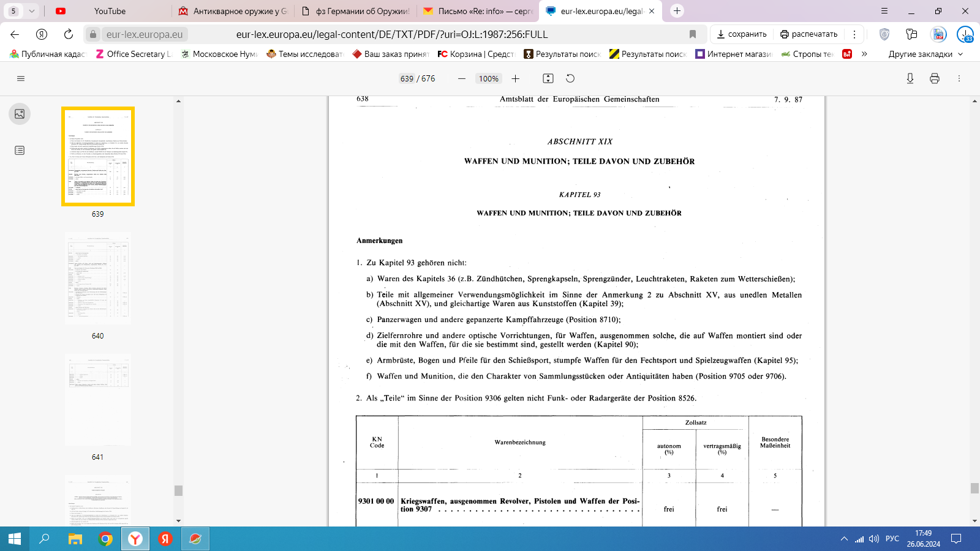The height and width of the screenshot is (551, 980).
Task: Click the page number field 639
Action: pyautogui.click(x=407, y=78)
